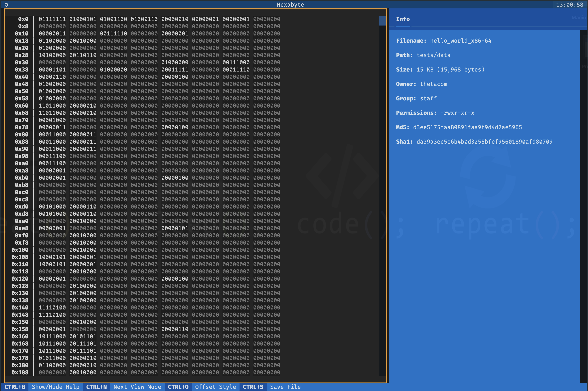Click Save File in footer

(285, 387)
